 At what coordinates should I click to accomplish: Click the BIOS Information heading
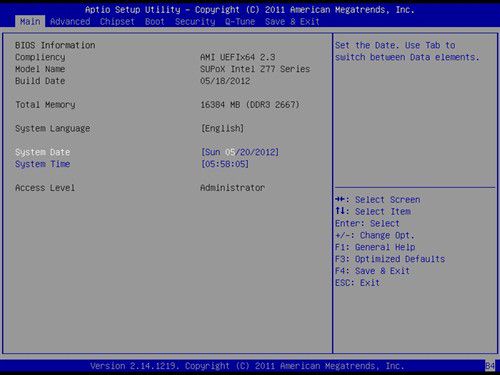[x=55, y=45]
